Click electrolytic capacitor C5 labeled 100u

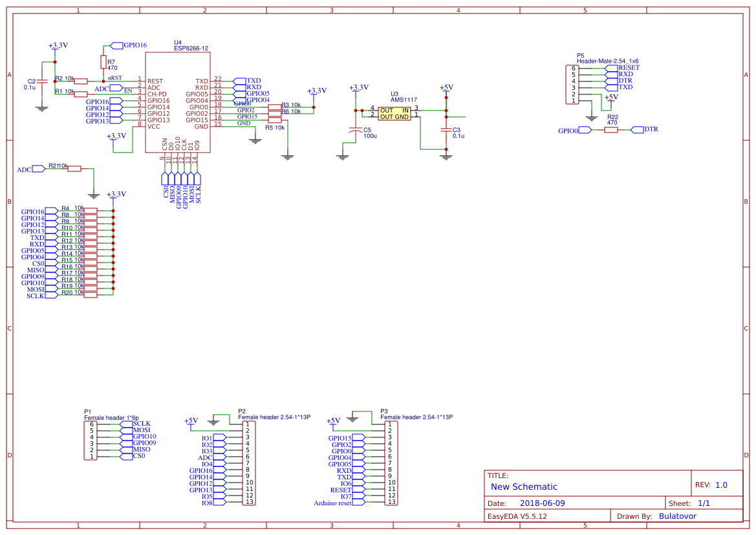(x=354, y=131)
